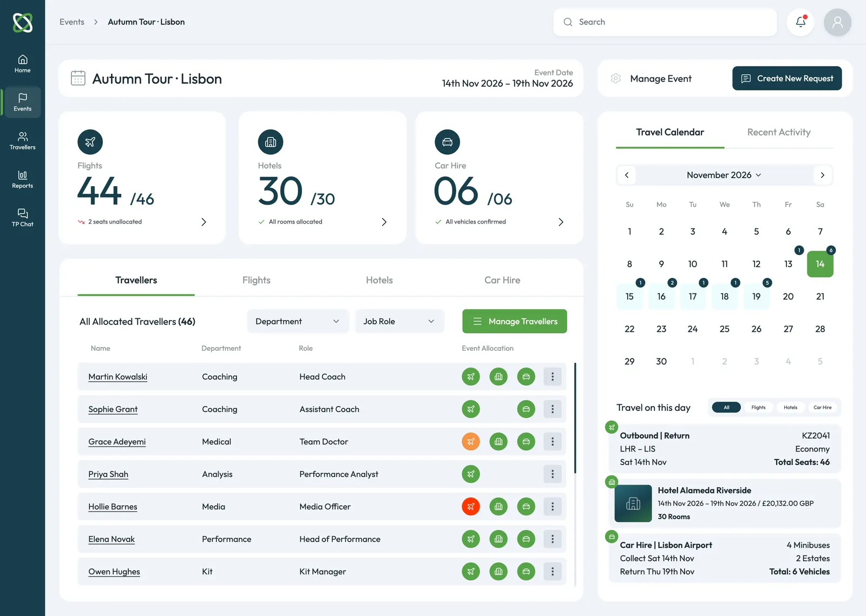Expand the Car Hire summary card arrow
The image size is (866, 616).
(x=561, y=222)
